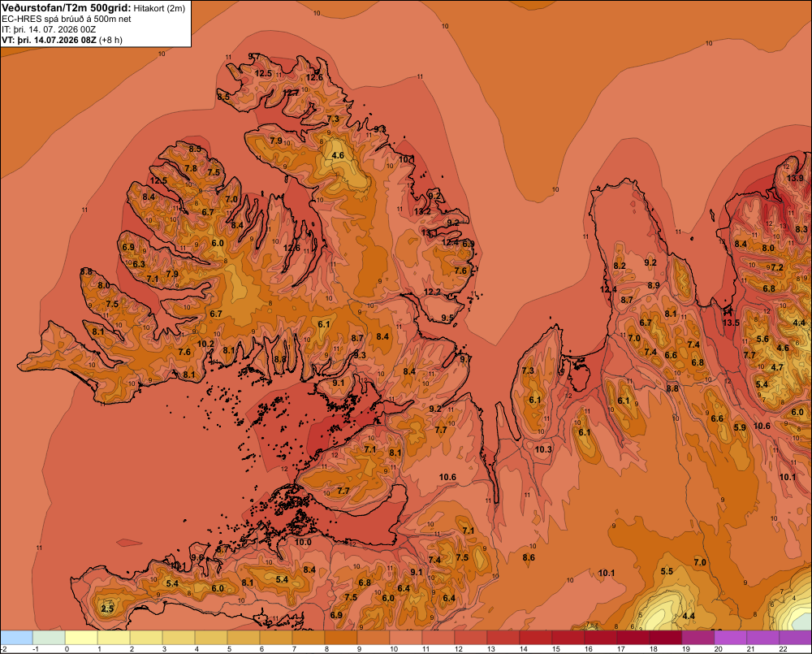Click the 9.6 temperature value on the map
This screenshot has width=812, height=654.
point(197,557)
